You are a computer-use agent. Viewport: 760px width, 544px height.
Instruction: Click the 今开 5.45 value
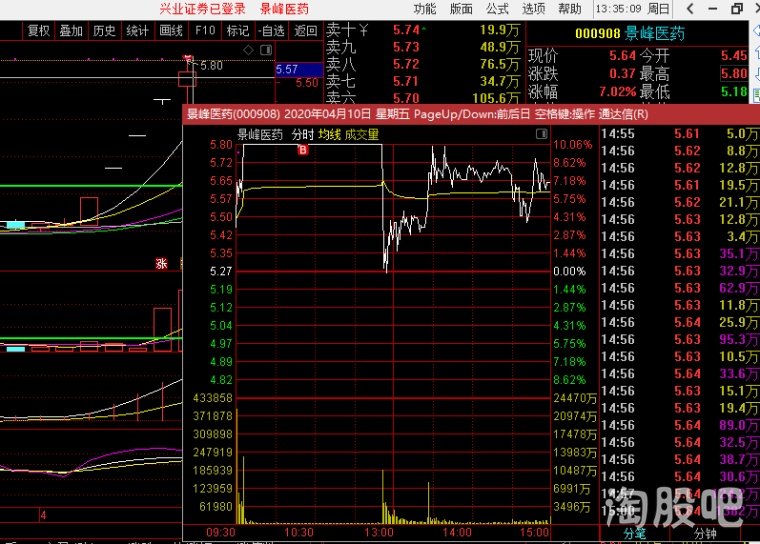pyautogui.click(x=734, y=56)
